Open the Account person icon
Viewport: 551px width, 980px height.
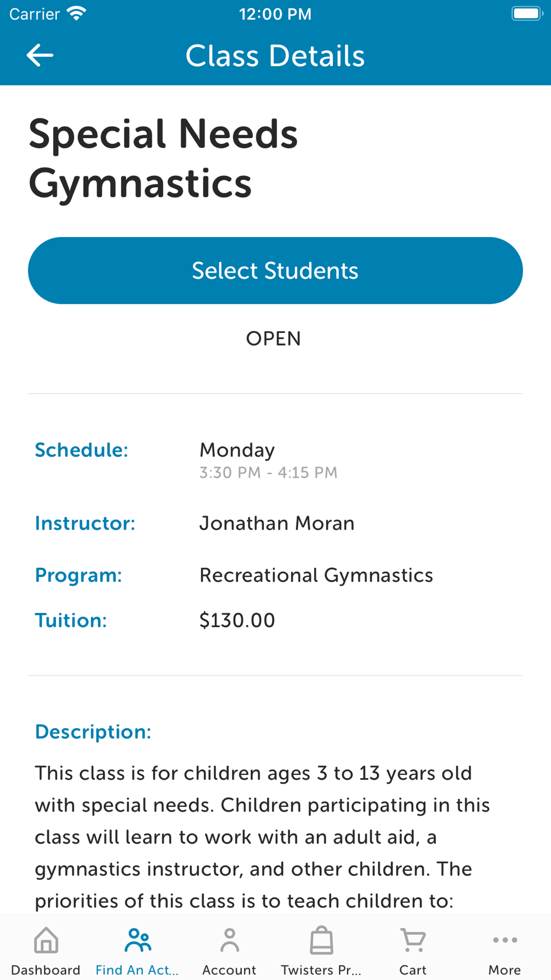point(229,940)
